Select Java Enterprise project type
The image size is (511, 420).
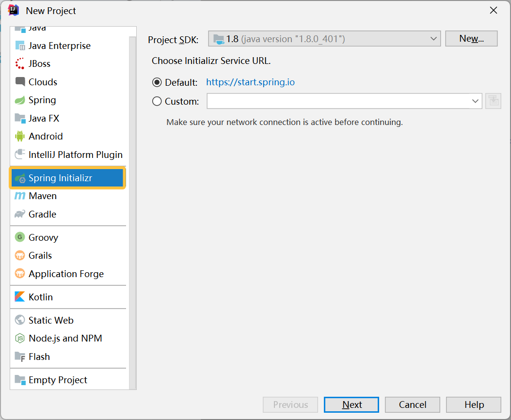(68, 46)
